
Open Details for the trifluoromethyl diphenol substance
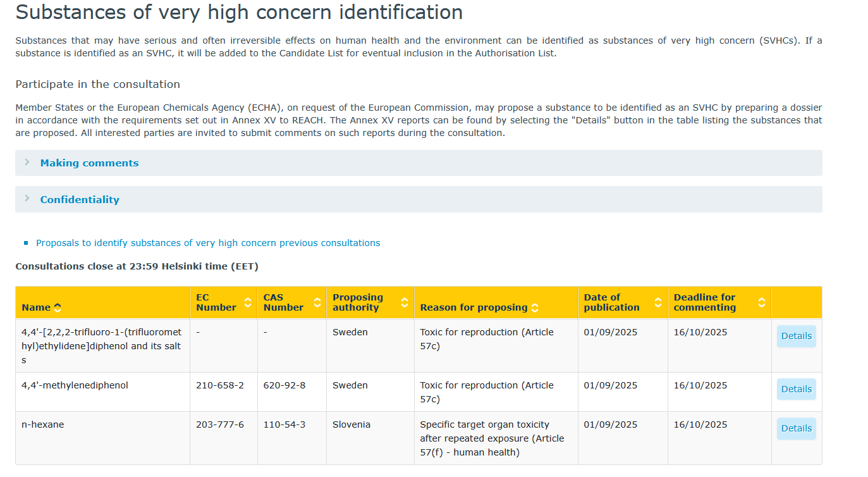797,336
